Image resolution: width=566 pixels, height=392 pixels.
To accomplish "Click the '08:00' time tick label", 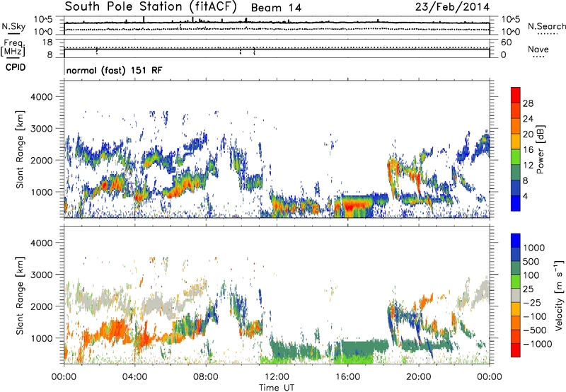I will pos(206,377).
